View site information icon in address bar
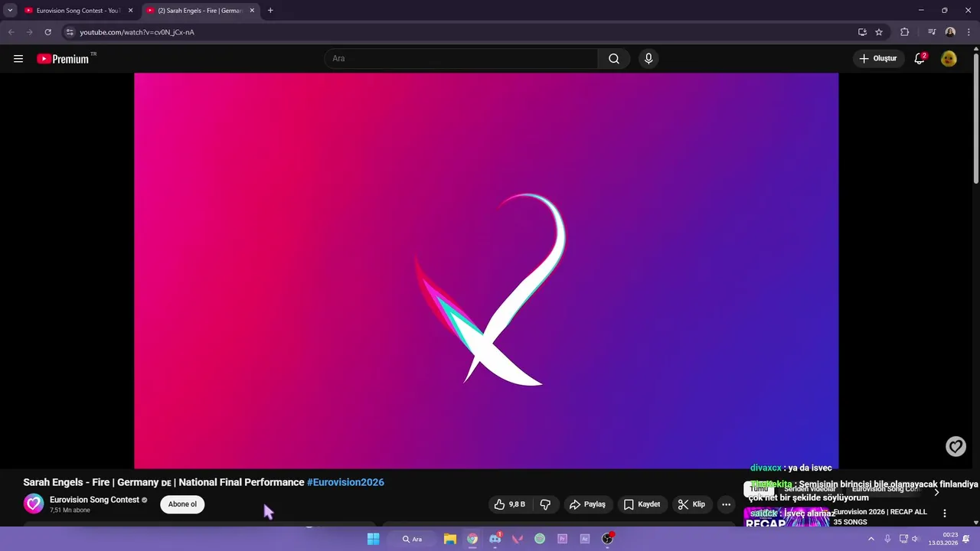The width and height of the screenshot is (980, 551). [x=70, y=32]
